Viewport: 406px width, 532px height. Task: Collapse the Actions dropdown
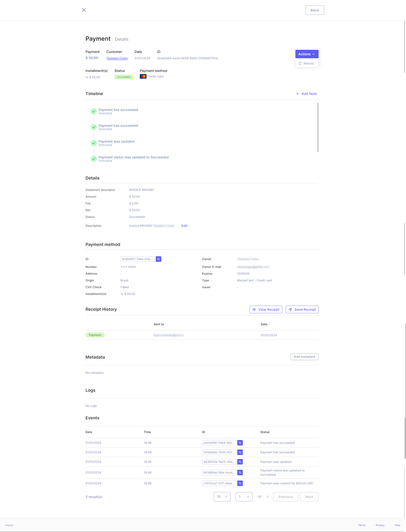[307, 54]
